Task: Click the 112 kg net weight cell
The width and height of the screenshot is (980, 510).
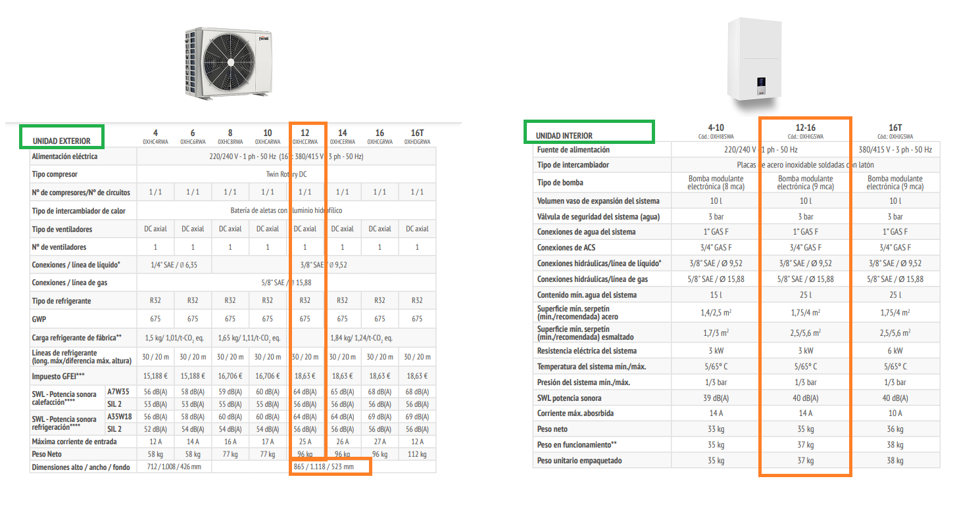Action: 418,454
